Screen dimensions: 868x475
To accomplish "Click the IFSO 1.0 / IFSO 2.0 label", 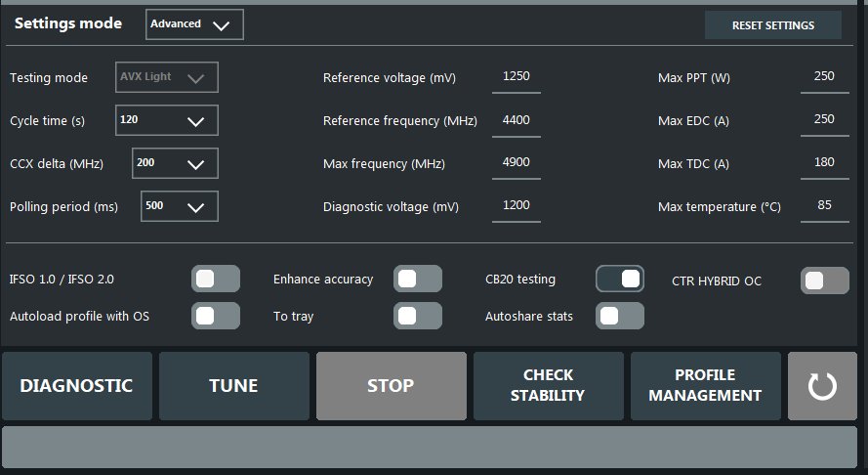I will [62, 280].
